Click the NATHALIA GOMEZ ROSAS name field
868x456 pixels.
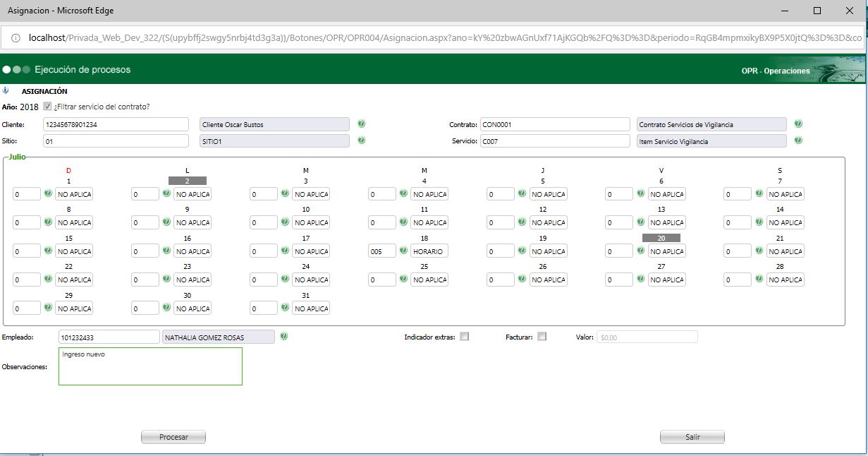point(218,337)
